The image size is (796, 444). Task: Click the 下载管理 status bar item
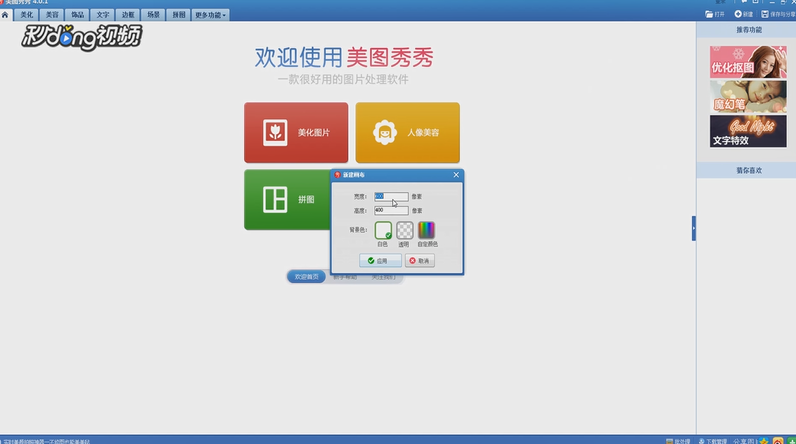713,441
